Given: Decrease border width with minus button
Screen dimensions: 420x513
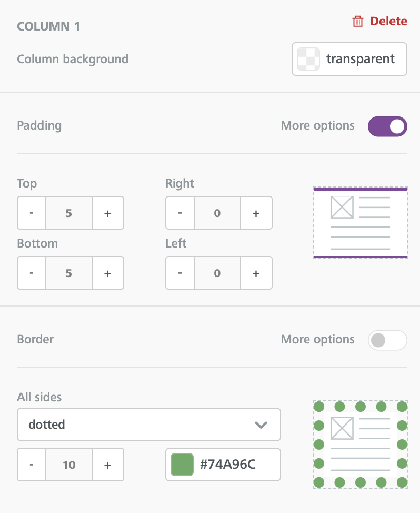Looking at the screenshot, I should 32,465.
